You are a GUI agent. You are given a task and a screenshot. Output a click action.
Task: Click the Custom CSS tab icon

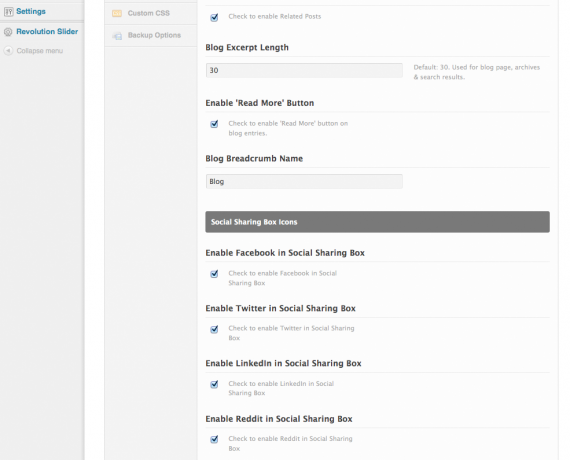[x=117, y=13]
